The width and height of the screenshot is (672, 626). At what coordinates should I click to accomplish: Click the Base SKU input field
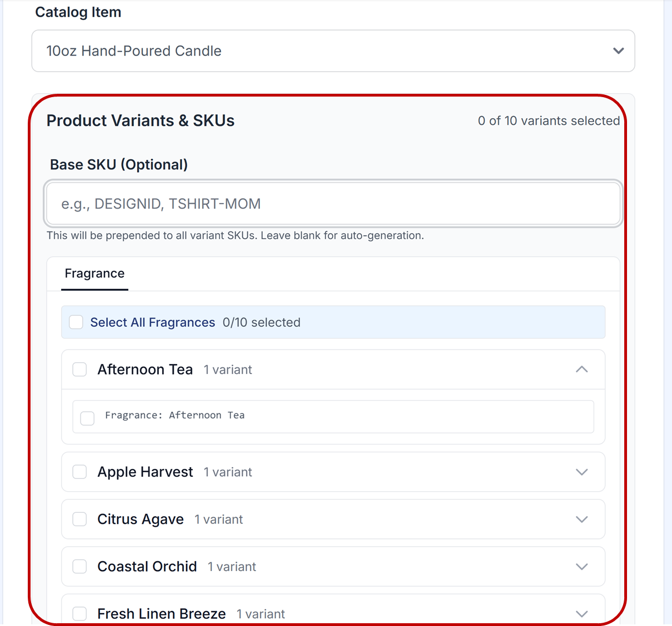(x=333, y=204)
